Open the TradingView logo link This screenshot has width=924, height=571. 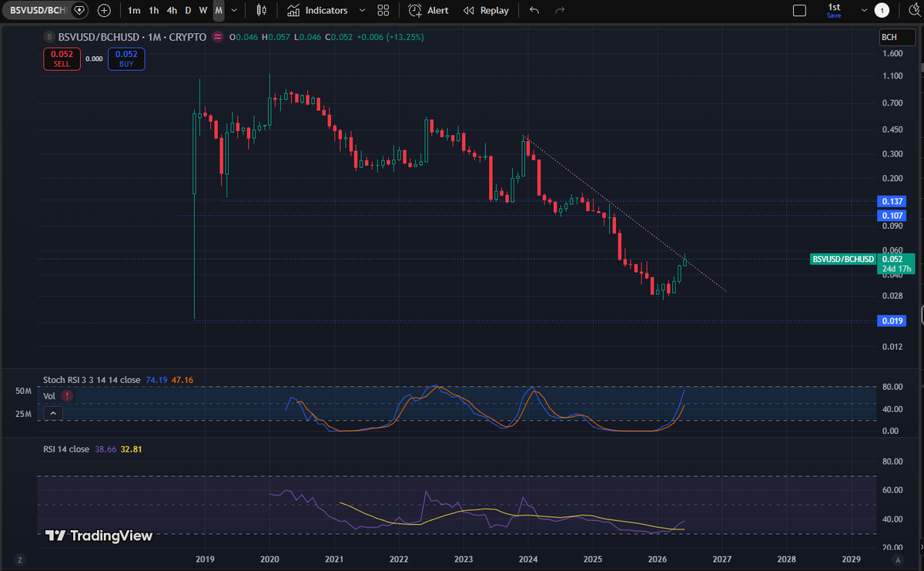coord(99,536)
